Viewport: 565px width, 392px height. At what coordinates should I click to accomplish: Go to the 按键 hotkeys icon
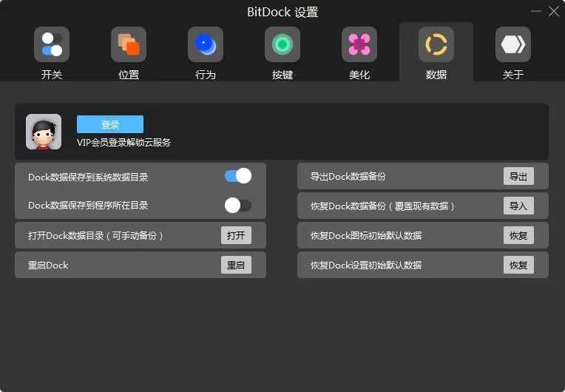point(282,44)
